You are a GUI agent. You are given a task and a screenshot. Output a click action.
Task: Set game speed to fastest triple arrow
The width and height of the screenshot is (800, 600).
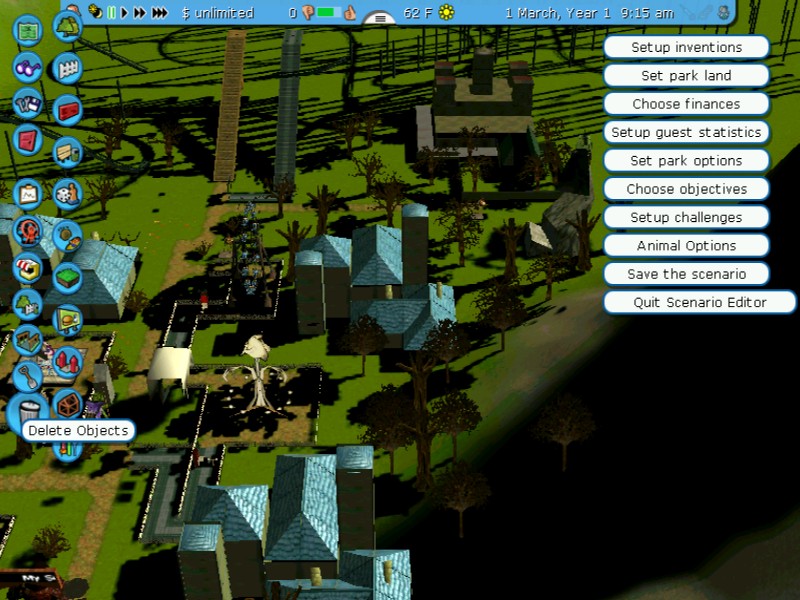(159, 13)
